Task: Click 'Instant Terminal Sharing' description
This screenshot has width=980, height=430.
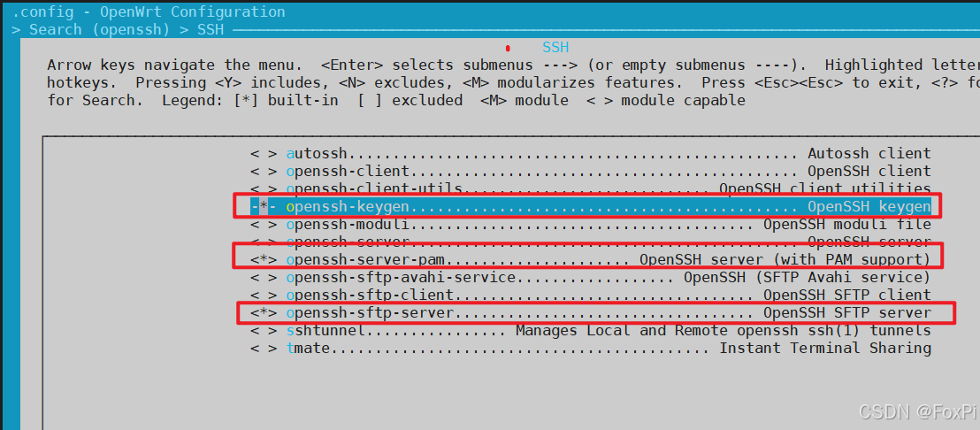Action: point(825,348)
